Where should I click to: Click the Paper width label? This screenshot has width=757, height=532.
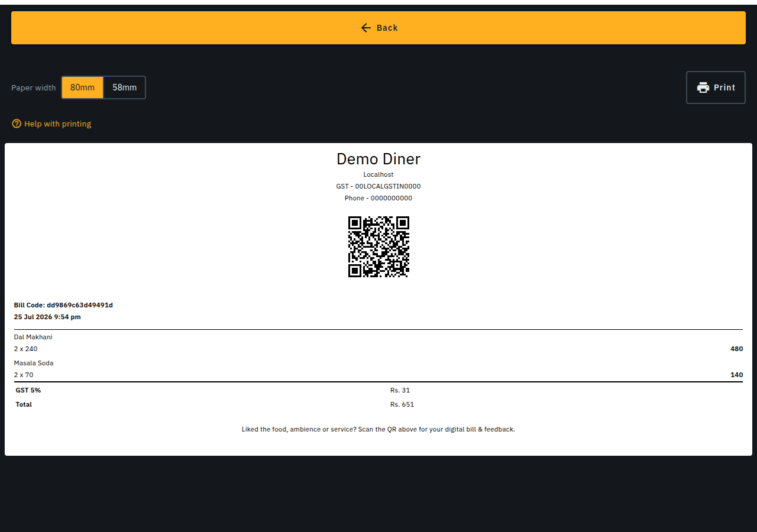click(x=34, y=87)
